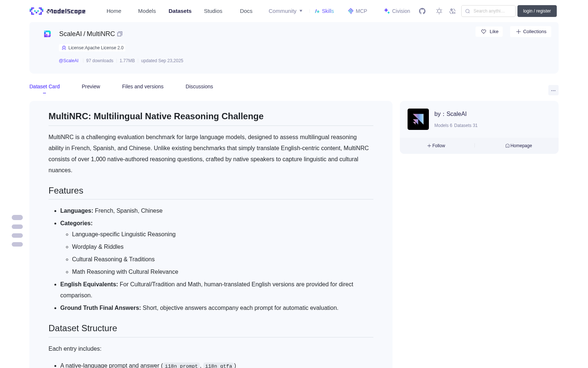Open the MCP navigation link
This screenshot has width=588, height=368.
358,11
